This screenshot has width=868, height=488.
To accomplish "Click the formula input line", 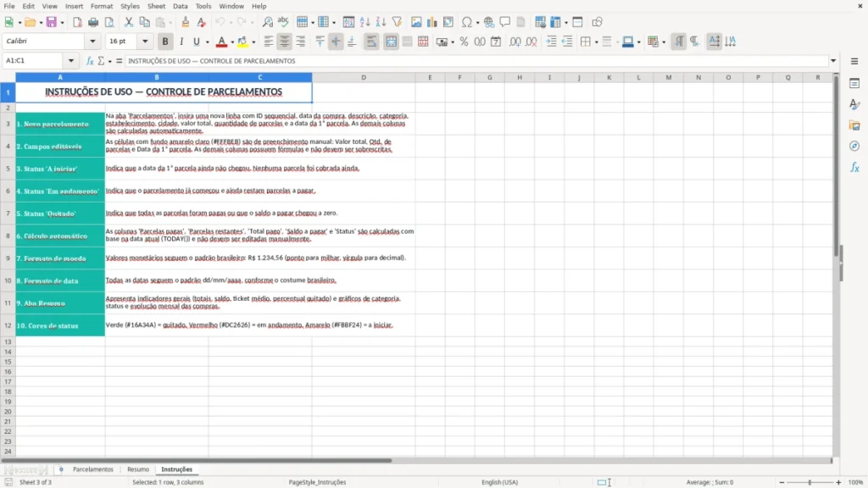I will [x=476, y=61].
